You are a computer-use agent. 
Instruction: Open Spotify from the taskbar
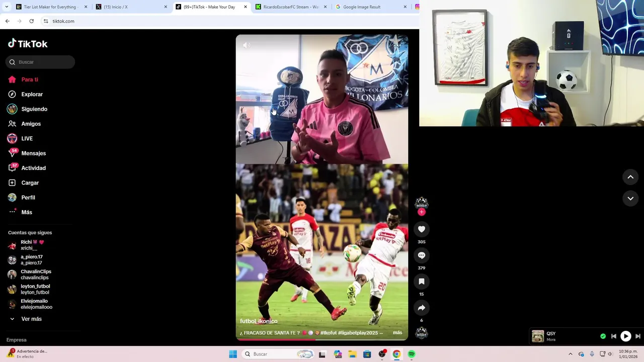click(x=412, y=354)
